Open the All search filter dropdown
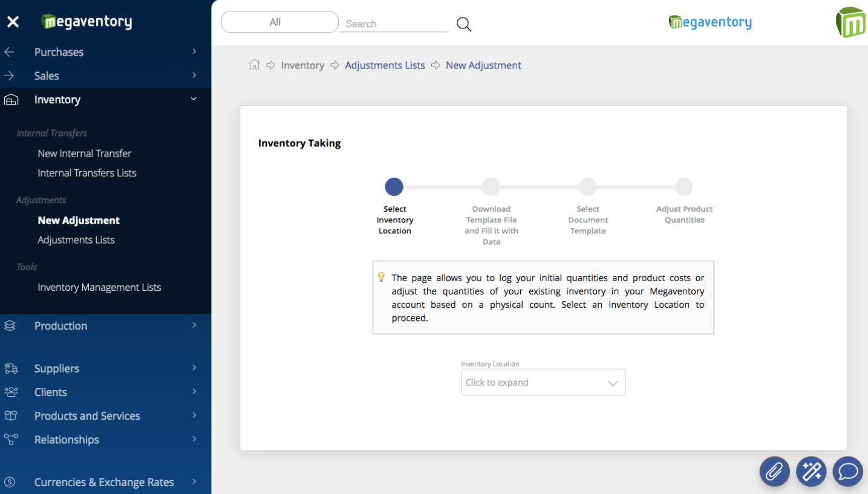 (279, 22)
